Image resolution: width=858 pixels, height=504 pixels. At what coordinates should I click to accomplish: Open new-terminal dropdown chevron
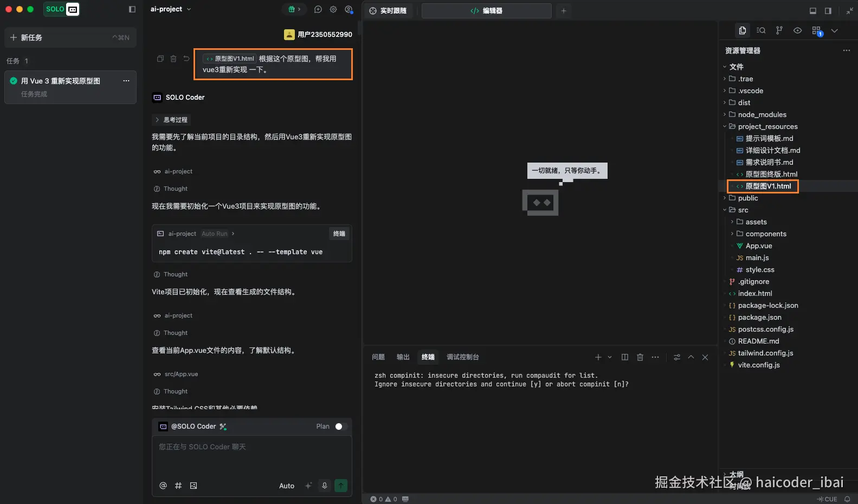point(610,357)
